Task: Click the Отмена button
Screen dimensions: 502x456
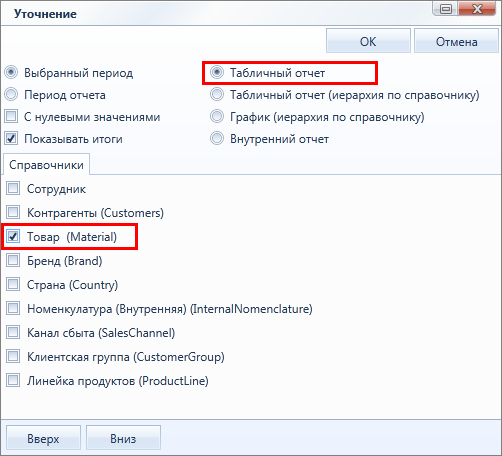Action: pos(456,41)
